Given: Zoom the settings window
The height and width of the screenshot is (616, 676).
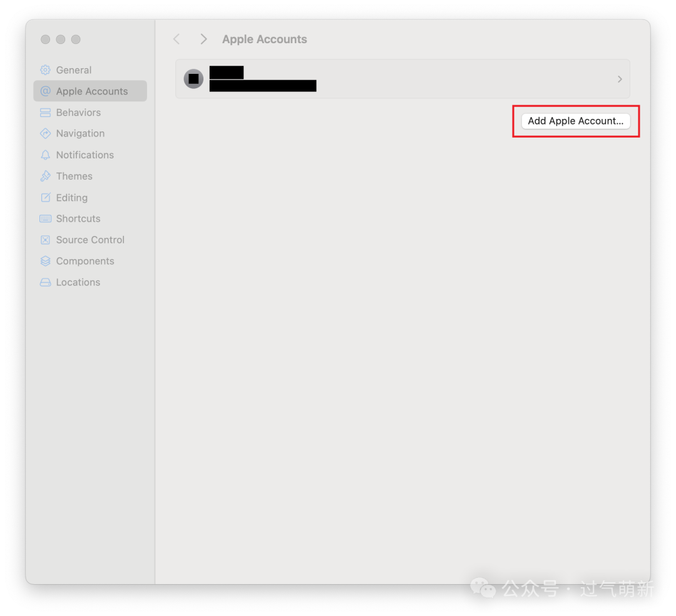Looking at the screenshot, I should click(x=76, y=39).
